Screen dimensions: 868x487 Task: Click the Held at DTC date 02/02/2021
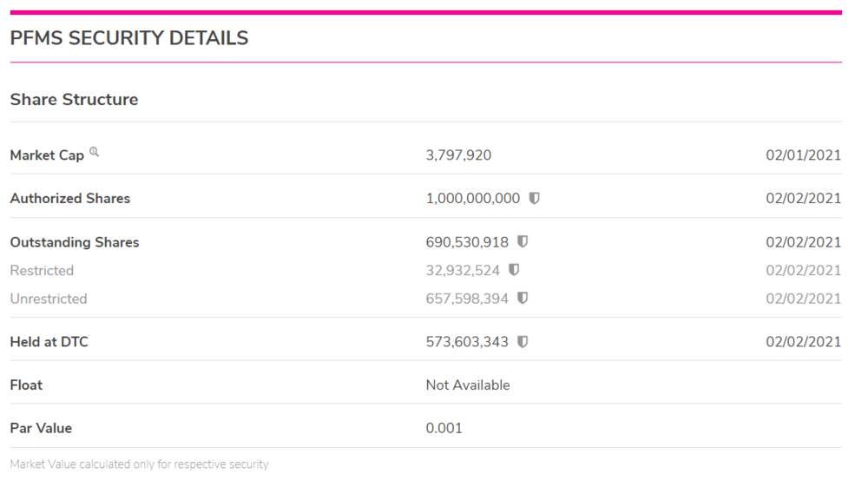point(803,342)
